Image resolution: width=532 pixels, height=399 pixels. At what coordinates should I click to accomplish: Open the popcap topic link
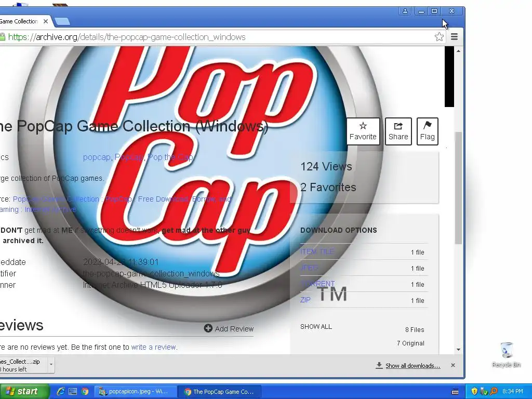click(97, 157)
